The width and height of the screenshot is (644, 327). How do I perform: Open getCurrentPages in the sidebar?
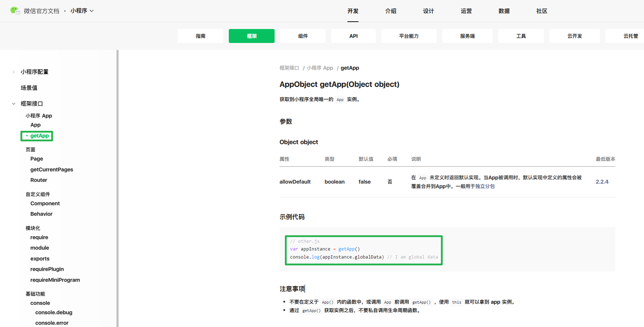click(x=52, y=170)
